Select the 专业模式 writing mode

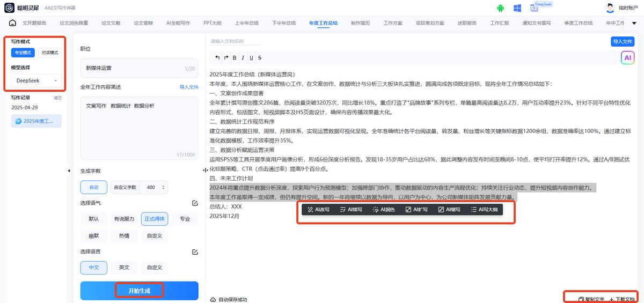pyautogui.click(x=23, y=53)
